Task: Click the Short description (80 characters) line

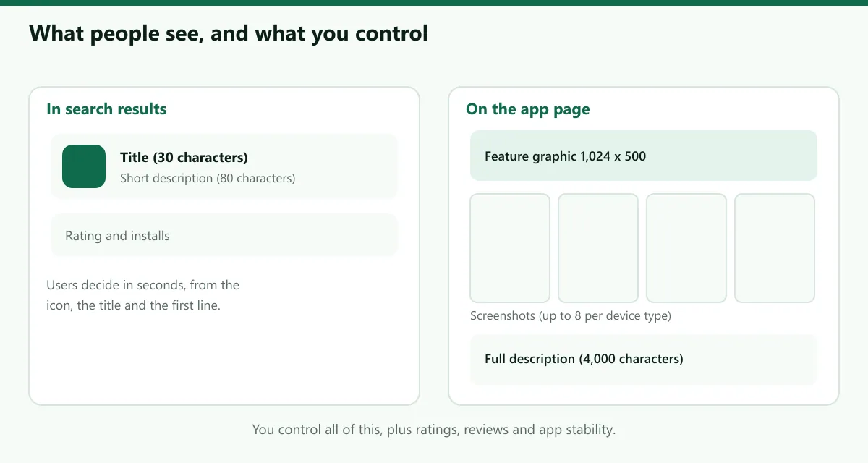Action: pos(208,178)
